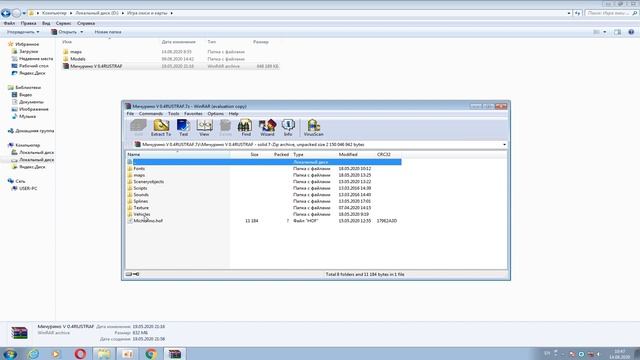Open the Файл menu in Explorer
This screenshot has height=360, width=640.
click(x=9, y=24)
